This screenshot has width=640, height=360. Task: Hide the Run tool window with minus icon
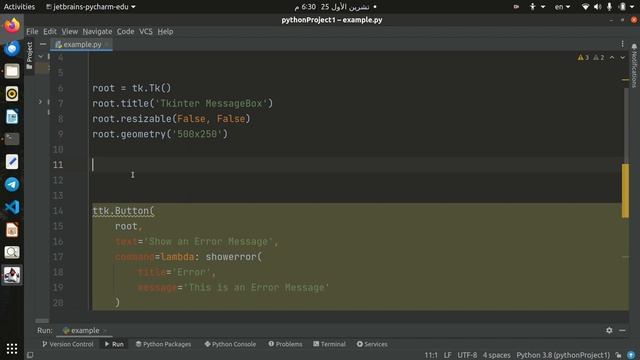(622, 330)
